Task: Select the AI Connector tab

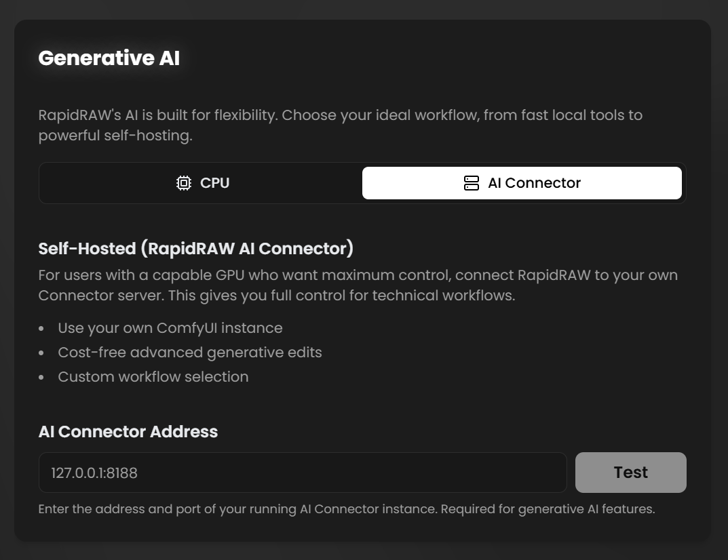Action: pos(522,183)
